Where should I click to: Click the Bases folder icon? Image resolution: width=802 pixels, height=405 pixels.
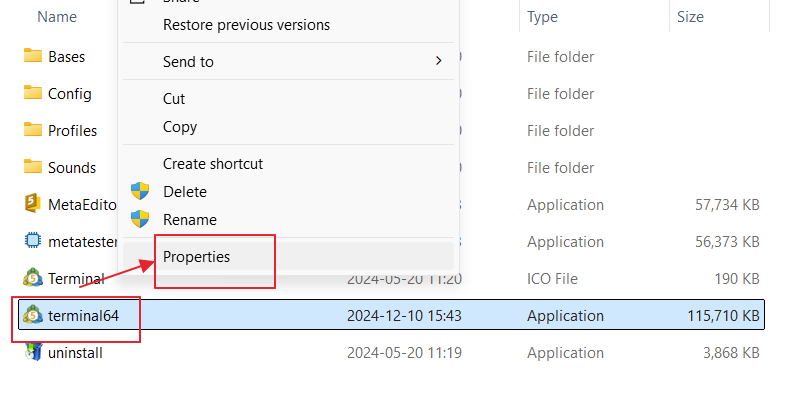pyautogui.click(x=33, y=55)
